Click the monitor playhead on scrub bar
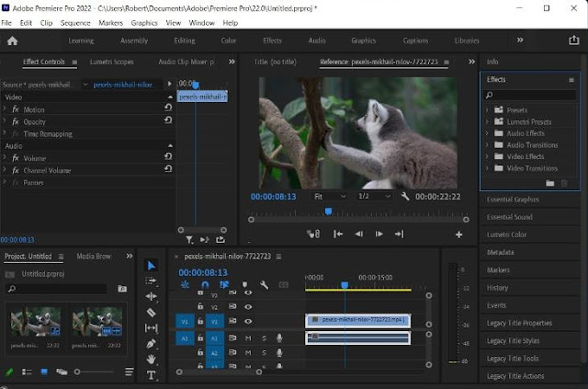 pyautogui.click(x=329, y=212)
